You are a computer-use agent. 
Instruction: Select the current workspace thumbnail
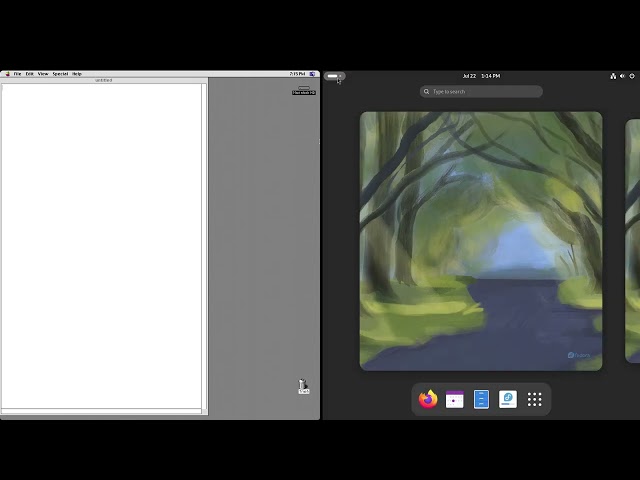pos(481,241)
